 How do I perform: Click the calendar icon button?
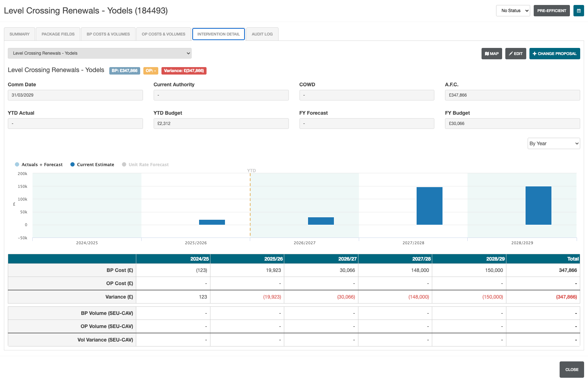(x=578, y=11)
